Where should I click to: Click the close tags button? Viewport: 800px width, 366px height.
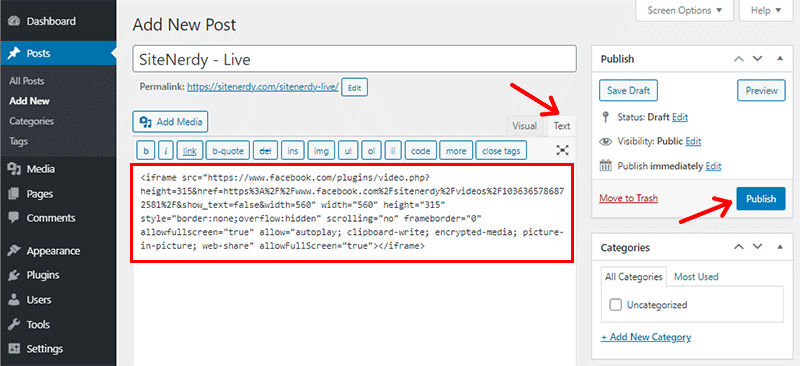tap(501, 151)
